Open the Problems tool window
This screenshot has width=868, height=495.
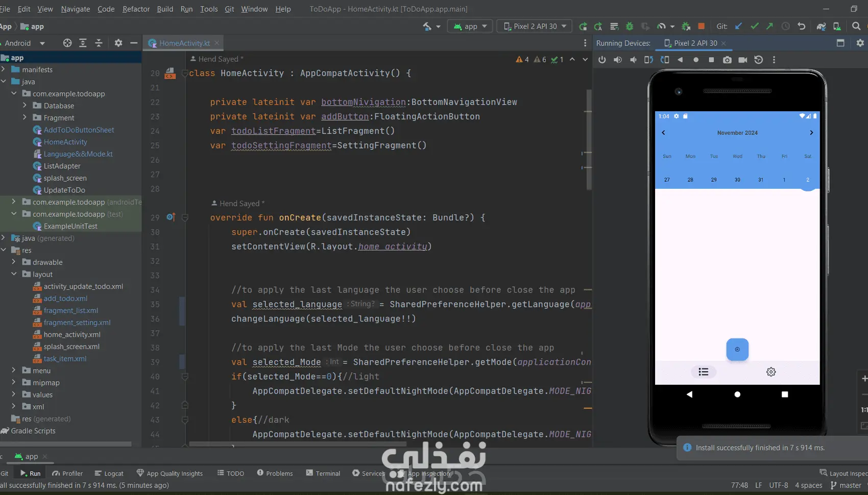pyautogui.click(x=275, y=473)
